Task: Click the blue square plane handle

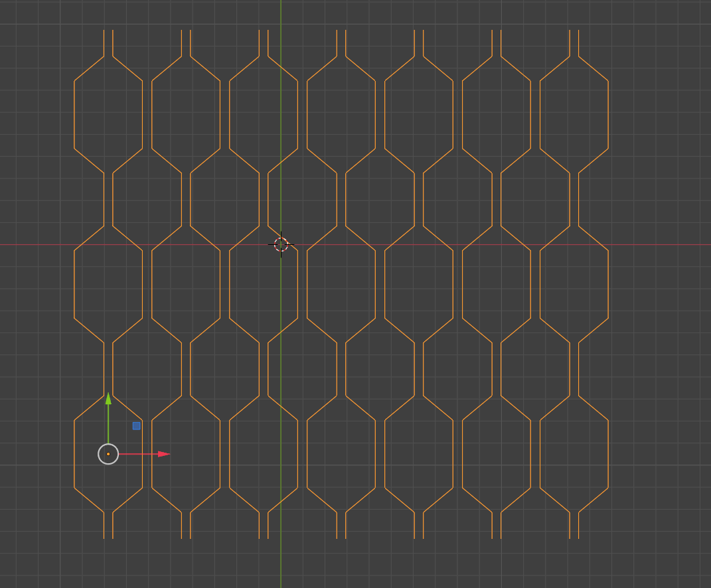Action: click(136, 425)
